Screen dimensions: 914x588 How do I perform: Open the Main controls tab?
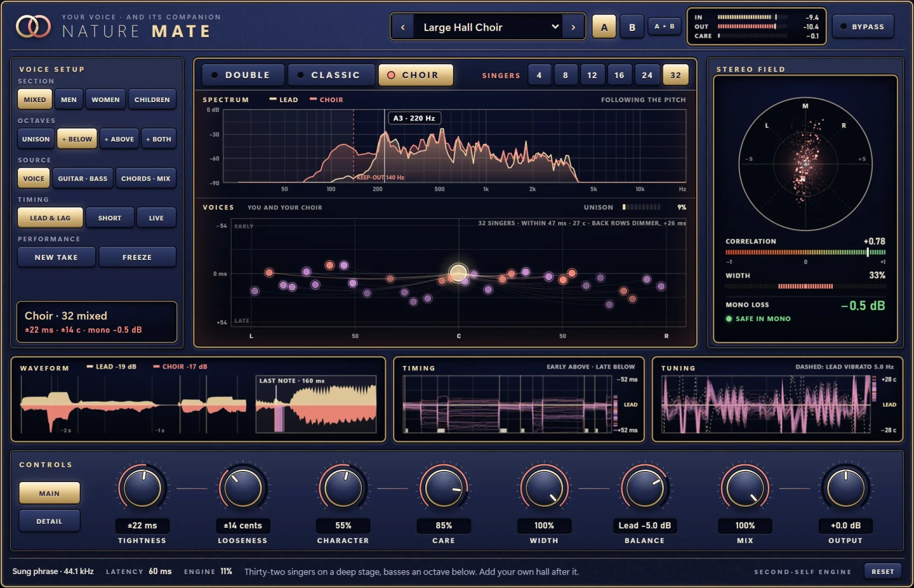[x=50, y=493]
